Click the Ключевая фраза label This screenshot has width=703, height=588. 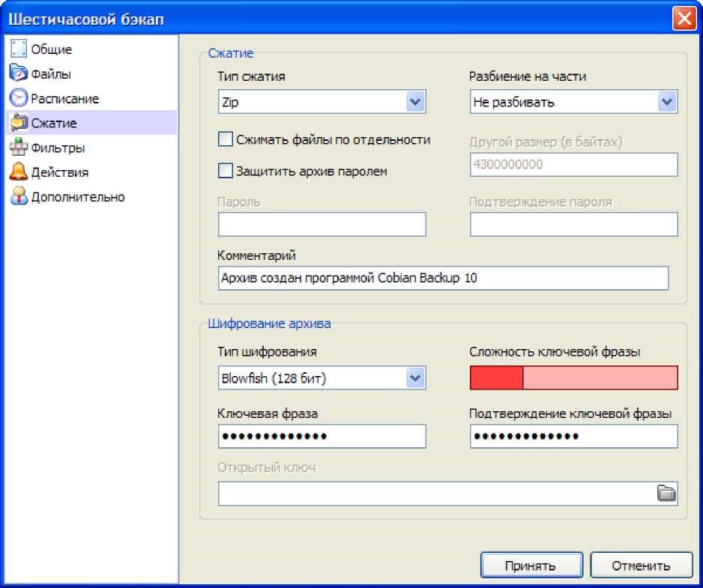click(x=268, y=413)
